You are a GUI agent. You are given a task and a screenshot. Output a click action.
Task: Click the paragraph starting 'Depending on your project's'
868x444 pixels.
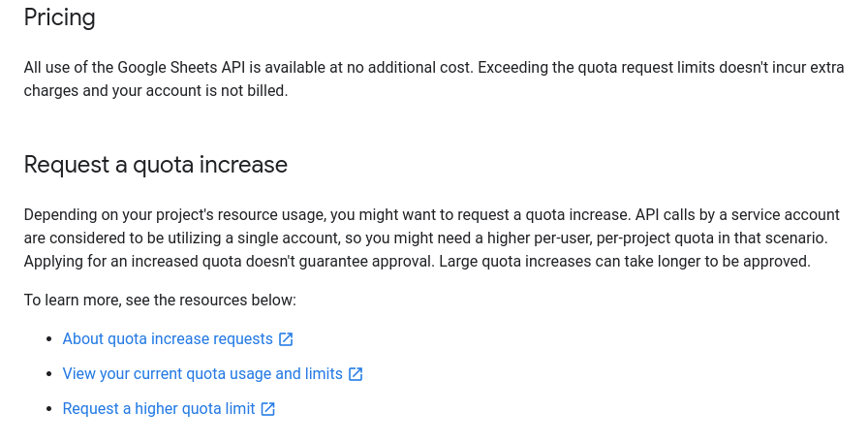coord(432,238)
